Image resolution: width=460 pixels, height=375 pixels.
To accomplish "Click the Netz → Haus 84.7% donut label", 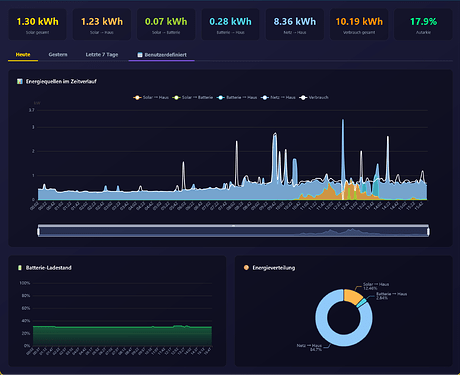I will click(x=309, y=348).
